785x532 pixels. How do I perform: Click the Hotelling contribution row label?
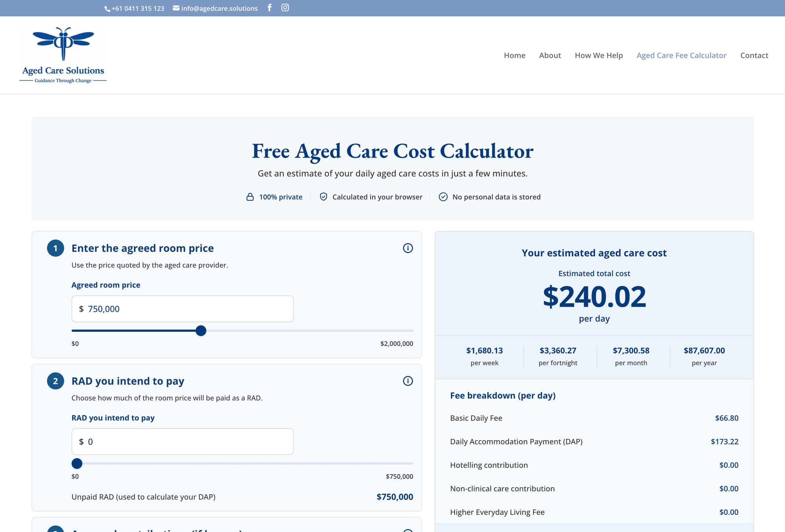pos(489,465)
